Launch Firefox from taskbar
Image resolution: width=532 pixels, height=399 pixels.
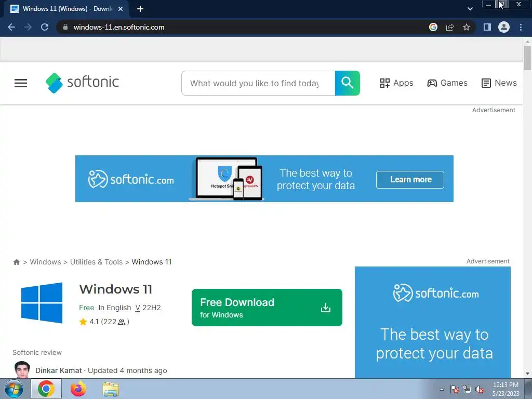pos(78,389)
